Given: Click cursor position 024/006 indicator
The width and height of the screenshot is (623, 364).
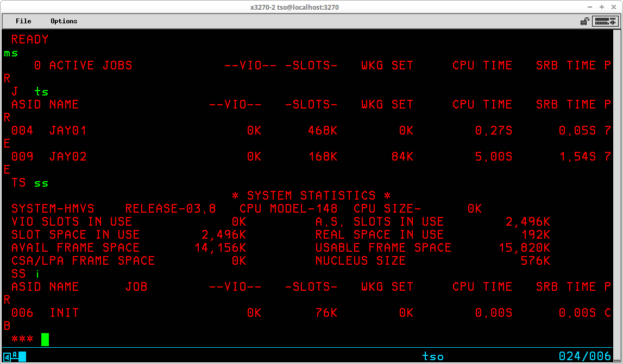Looking at the screenshot, I should [584, 356].
